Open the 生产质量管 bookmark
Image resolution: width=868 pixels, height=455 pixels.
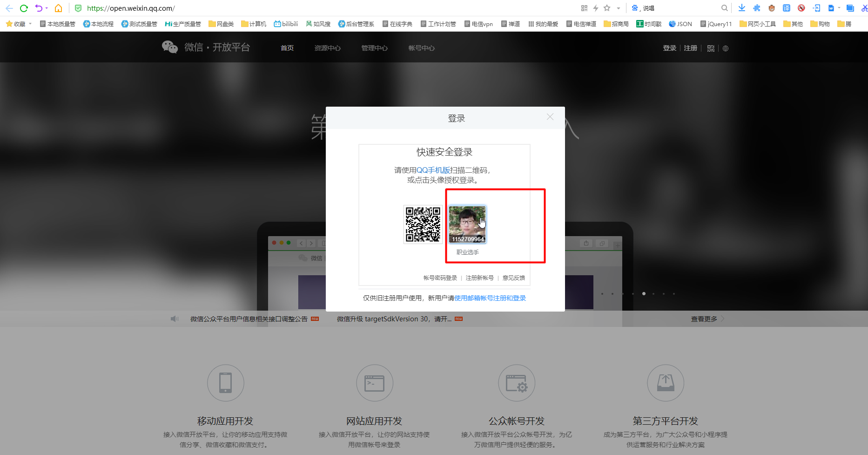[183, 24]
